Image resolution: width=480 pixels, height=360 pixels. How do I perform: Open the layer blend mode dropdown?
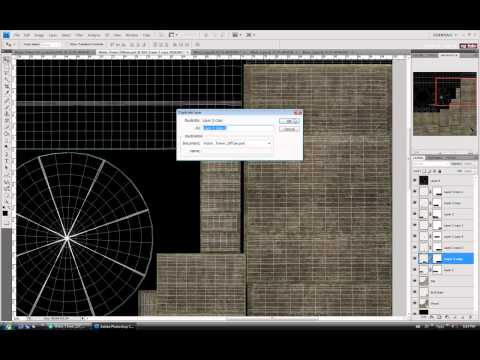tap(430, 164)
